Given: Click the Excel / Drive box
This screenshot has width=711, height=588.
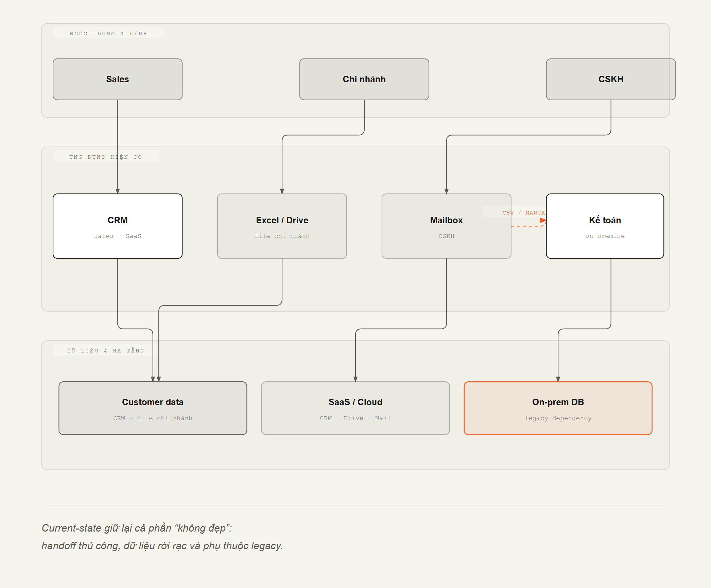Looking at the screenshot, I should tap(282, 226).
